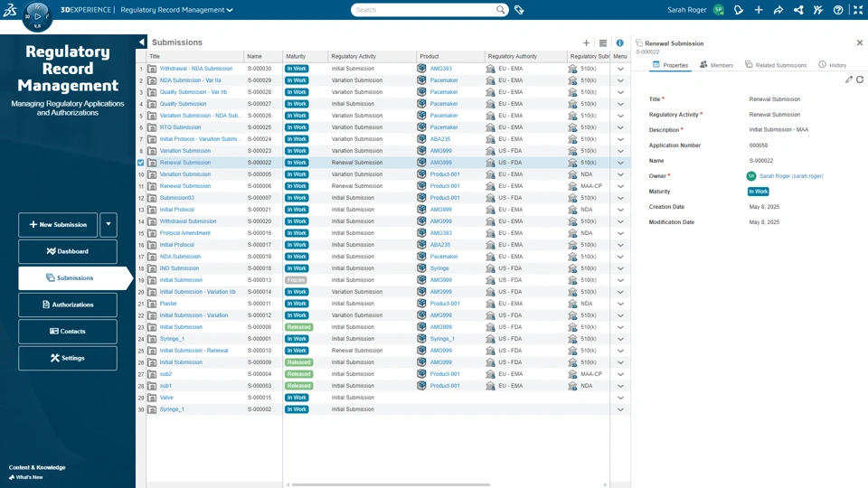This screenshot has height=488, width=868.
Task: Open the Quality Submission - Var IIb link
Action: (193, 92)
